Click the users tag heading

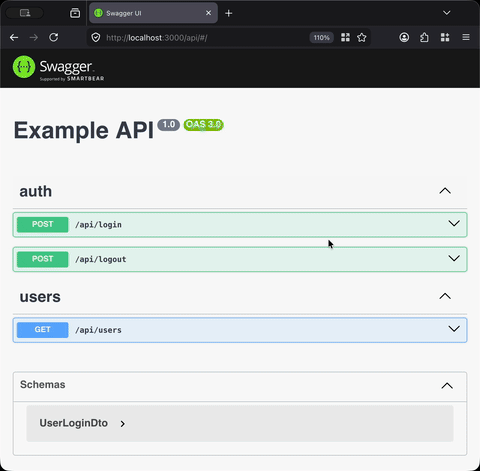coord(40,297)
